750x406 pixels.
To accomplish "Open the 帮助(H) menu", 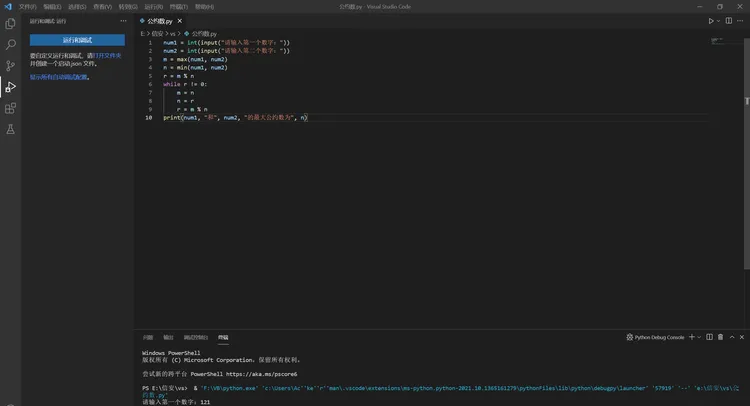I will coord(204,7).
